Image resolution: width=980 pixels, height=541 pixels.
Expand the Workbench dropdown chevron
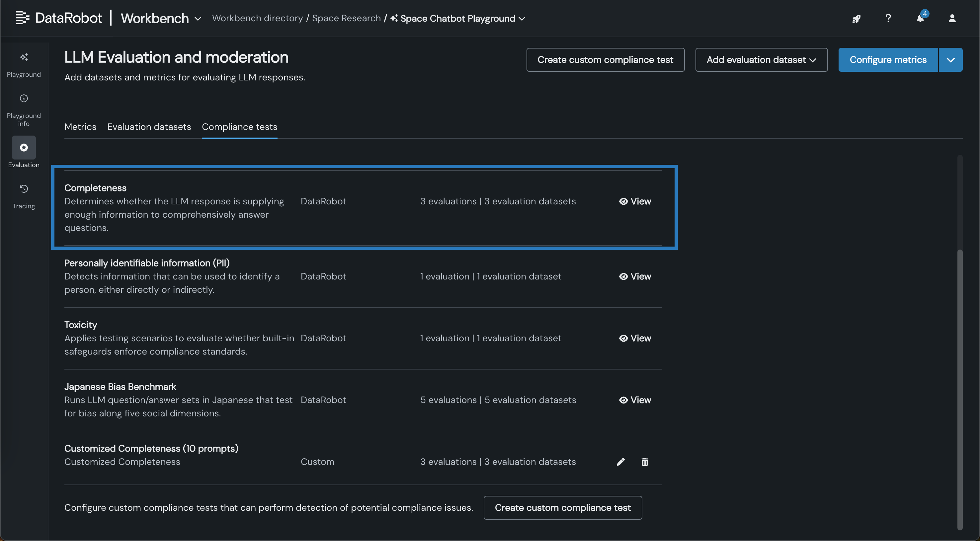198,19
